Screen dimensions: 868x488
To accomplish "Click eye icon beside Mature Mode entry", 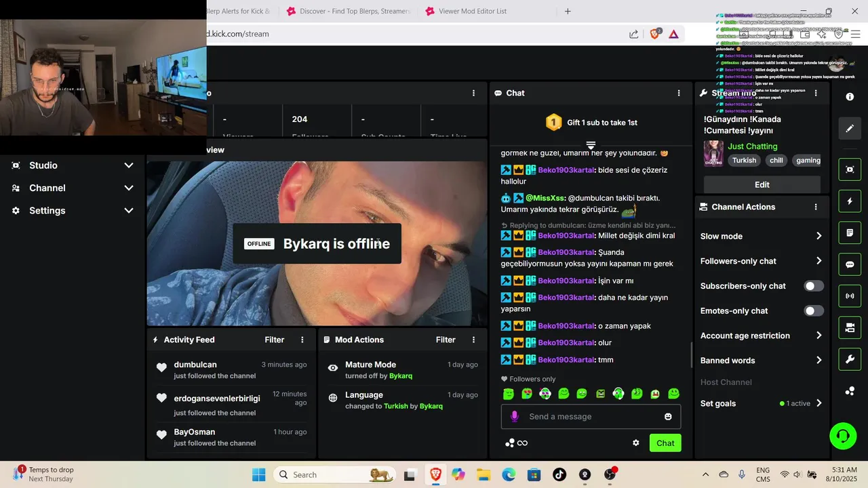I will (333, 367).
